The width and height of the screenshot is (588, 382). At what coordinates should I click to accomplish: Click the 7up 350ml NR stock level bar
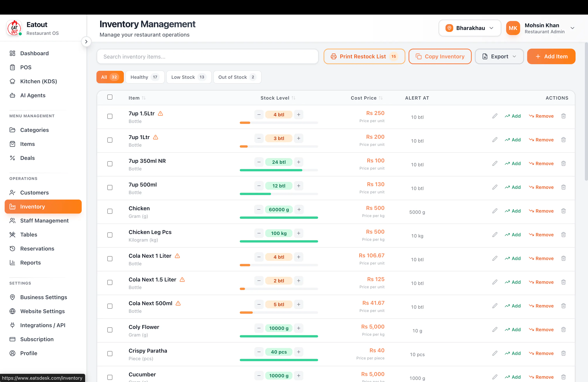(x=279, y=170)
